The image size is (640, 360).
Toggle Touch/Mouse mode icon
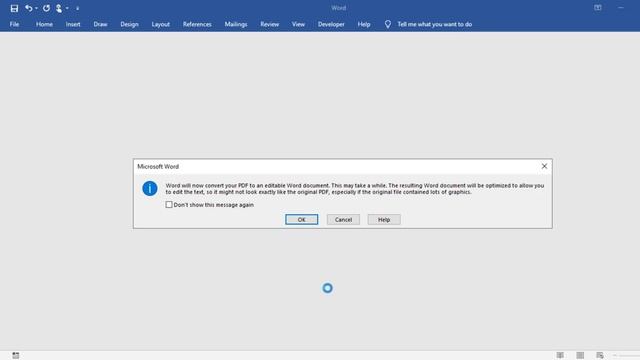click(59, 8)
